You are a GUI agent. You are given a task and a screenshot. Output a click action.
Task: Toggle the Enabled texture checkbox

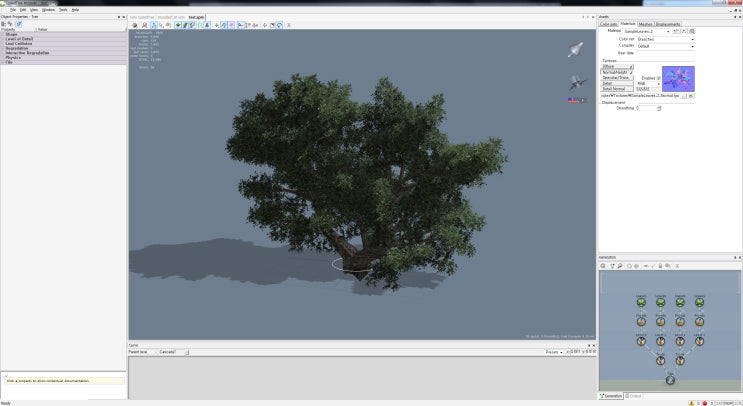[x=659, y=78]
